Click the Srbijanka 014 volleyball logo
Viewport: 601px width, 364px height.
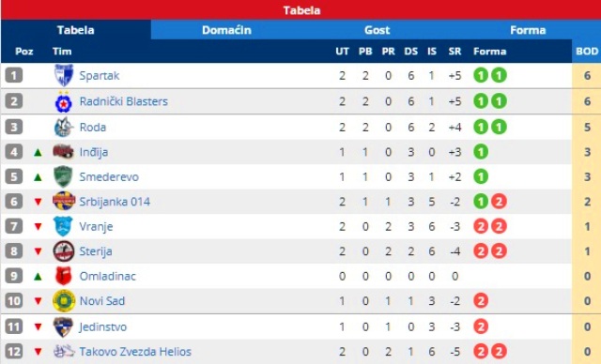[64, 202]
